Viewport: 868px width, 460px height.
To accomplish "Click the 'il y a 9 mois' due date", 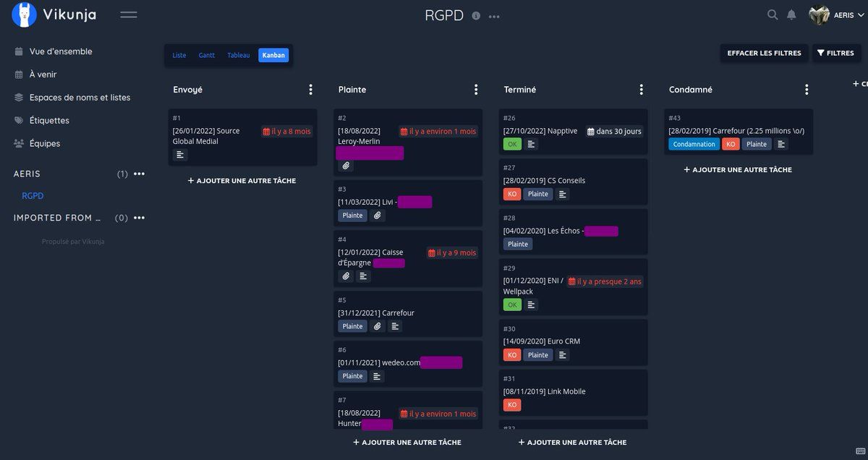I will click(x=452, y=253).
